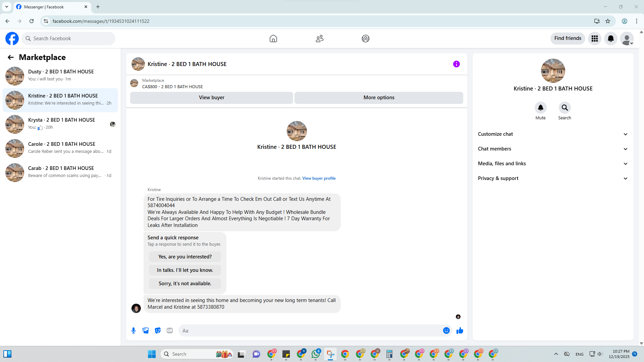Open the GIF picker icon
644x362 pixels.
tap(170, 330)
